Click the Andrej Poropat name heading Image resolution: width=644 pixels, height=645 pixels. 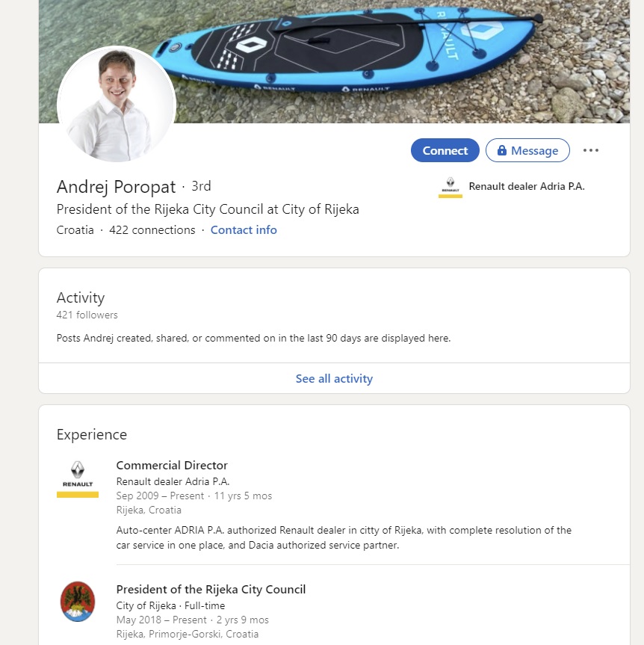(x=117, y=187)
